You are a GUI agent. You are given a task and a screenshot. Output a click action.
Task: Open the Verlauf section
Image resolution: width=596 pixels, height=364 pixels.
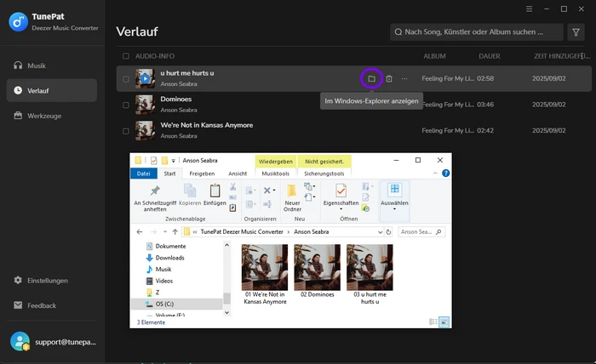coord(52,90)
